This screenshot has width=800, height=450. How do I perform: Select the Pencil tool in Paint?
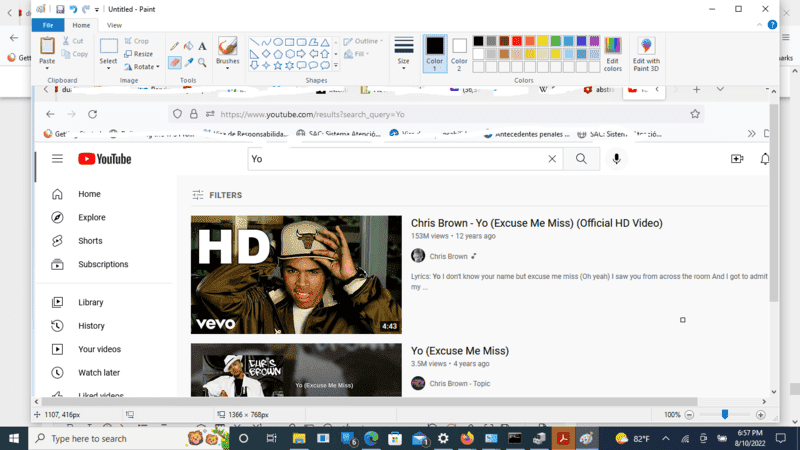tap(174, 46)
